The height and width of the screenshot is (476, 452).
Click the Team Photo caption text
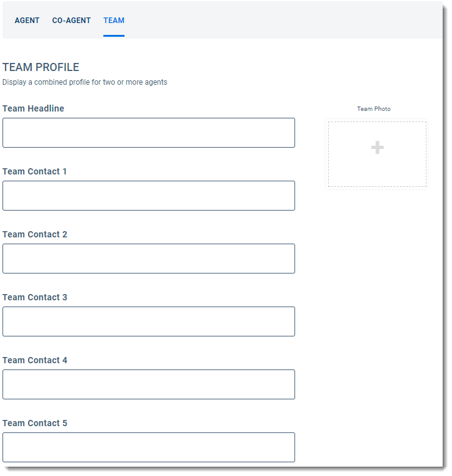(x=374, y=109)
